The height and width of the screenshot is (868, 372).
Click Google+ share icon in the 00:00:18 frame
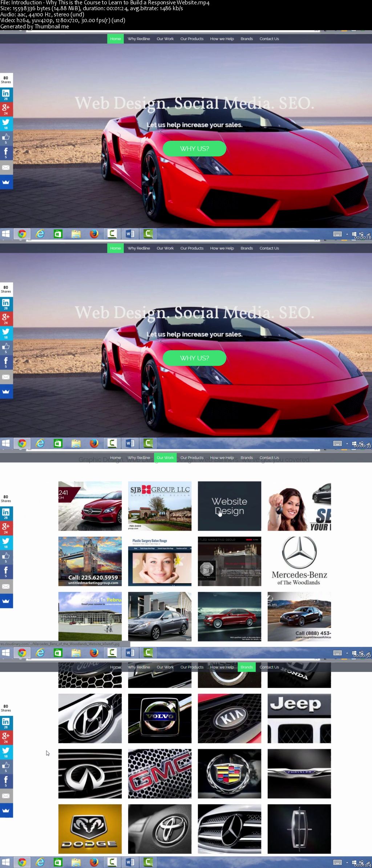click(x=6, y=109)
